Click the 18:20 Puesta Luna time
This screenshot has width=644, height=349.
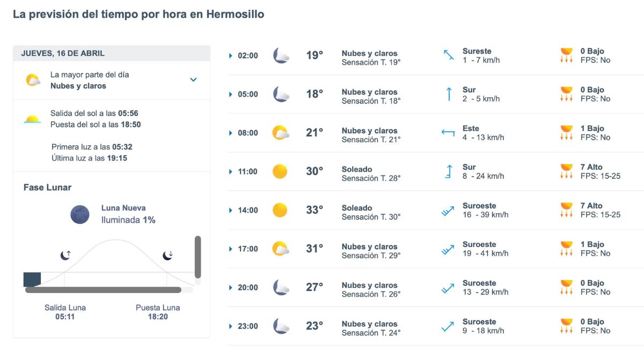coord(157,315)
